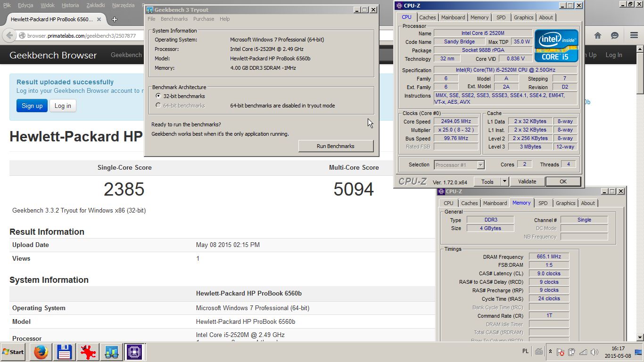Screen dimensions: 644x362
Task: Click the Firefox back arrow button
Action: [x=9, y=35]
